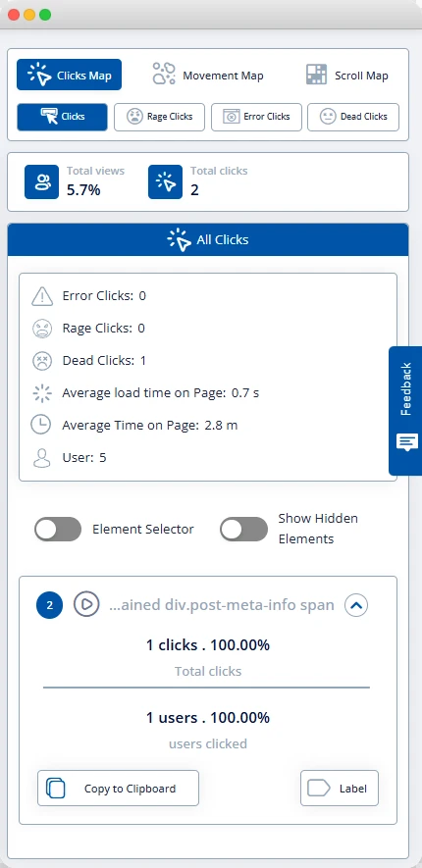Click the Average Time on Page clock icon

tap(40, 425)
